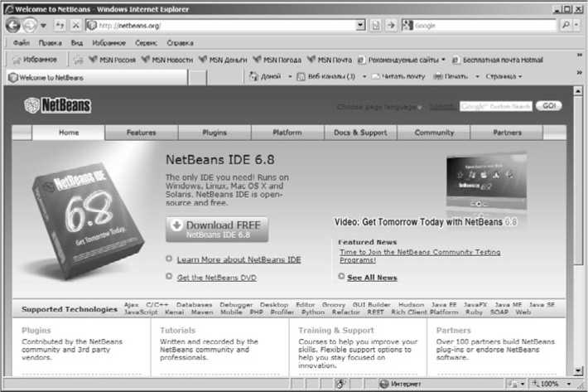Click the magnifier search icon

[566, 25]
